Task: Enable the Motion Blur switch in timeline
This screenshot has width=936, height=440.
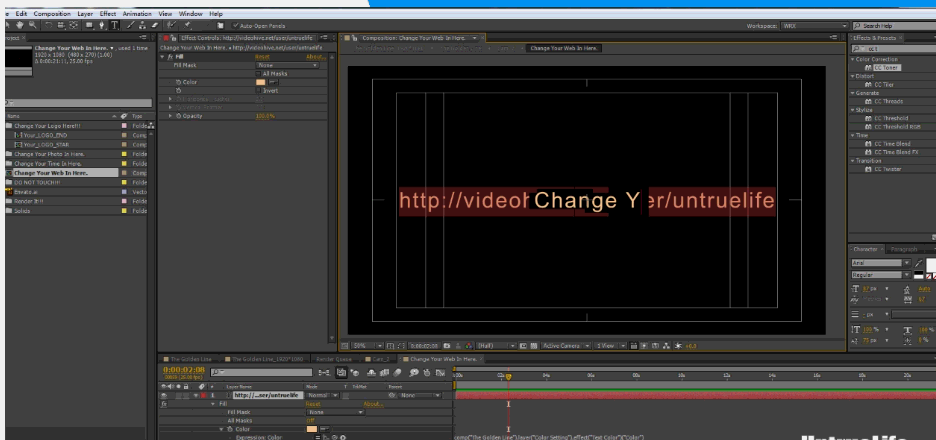Action: [398, 373]
